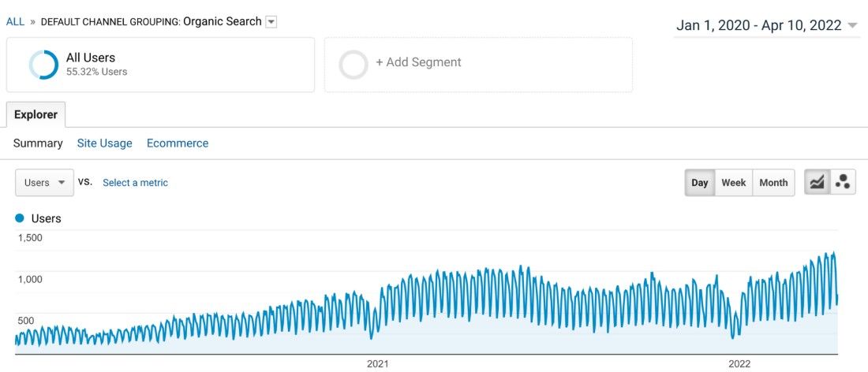Click the All Users donut chart icon
This screenshot has width=868, height=372.
(x=43, y=65)
